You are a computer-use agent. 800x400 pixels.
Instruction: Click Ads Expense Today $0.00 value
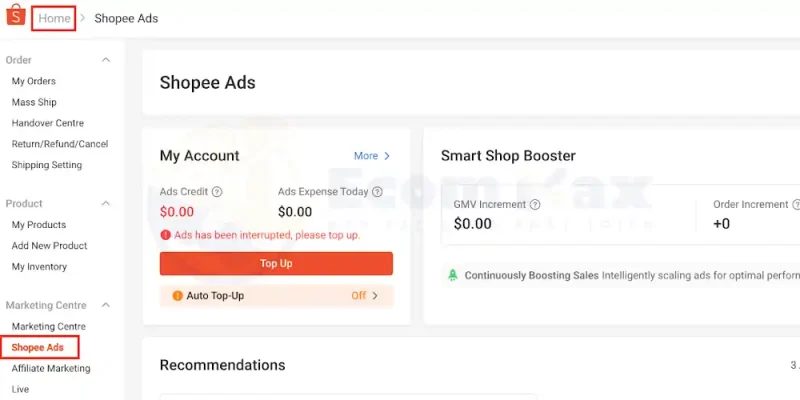pyautogui.click(x=295, y=212)
